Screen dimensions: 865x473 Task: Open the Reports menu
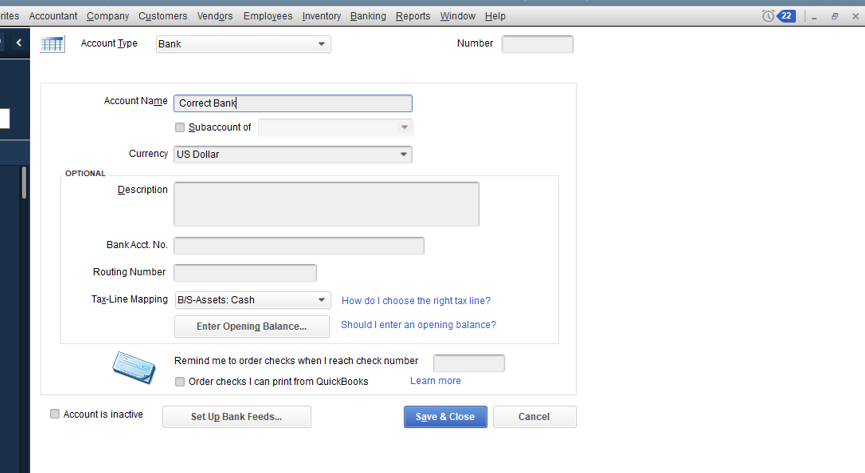tap(413, 16)
